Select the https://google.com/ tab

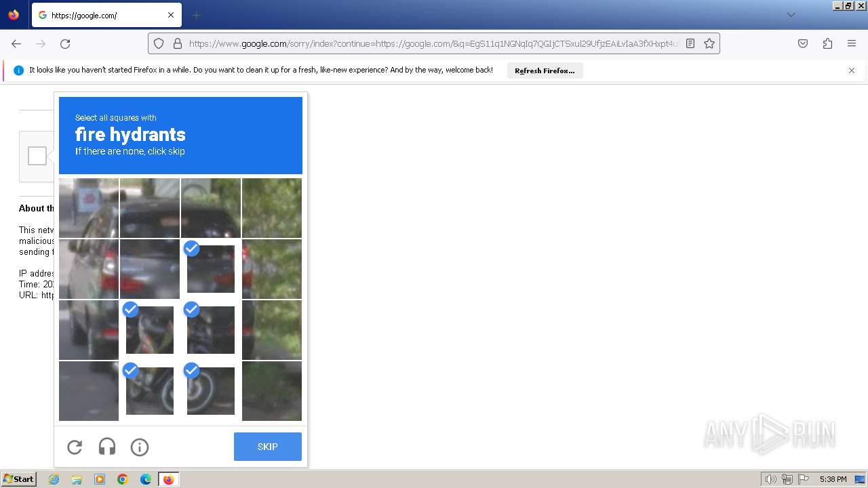pyautogui.click(x=106, y=15)
